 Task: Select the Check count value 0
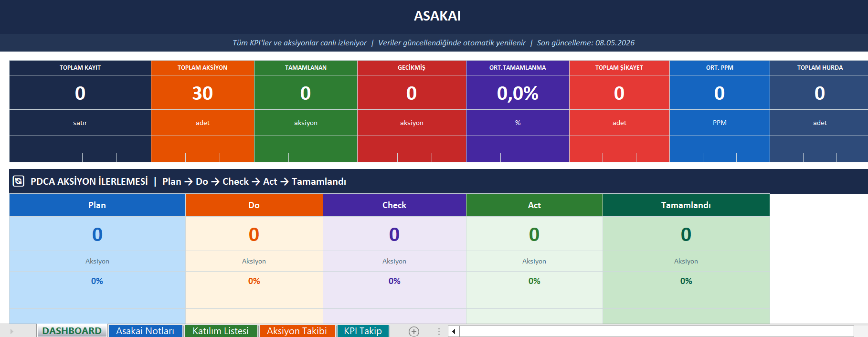394,234
